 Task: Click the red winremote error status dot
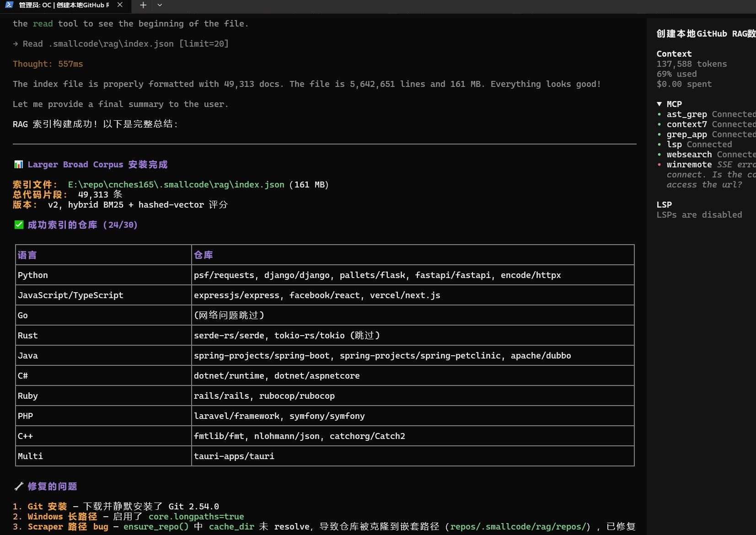(x=659, y=165)
